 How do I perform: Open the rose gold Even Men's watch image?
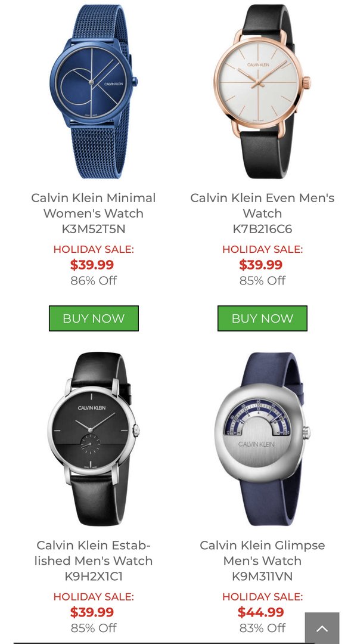tap(262, 91)
